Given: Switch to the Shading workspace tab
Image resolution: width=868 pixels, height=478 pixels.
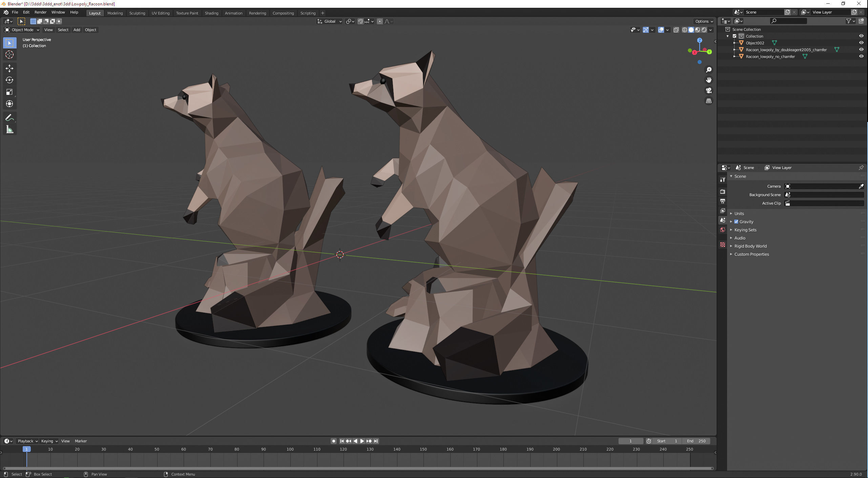Looking at the screenshot, I should (211, 13).
